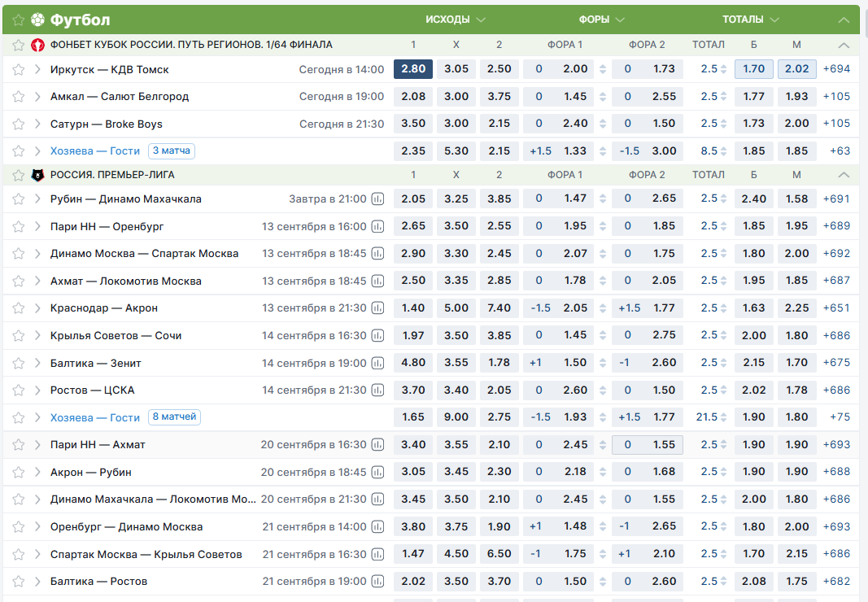Expand the Акрон — Рубин row
The image size is (868, 602).
[x=37, y=472]
